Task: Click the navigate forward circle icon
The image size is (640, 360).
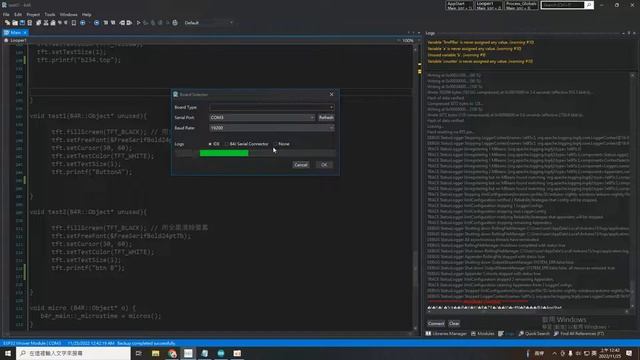Action: [x=96, y=23]
